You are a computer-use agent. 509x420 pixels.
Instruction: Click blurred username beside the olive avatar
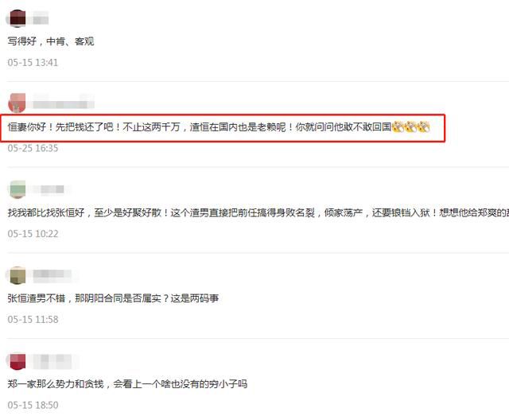52,275
